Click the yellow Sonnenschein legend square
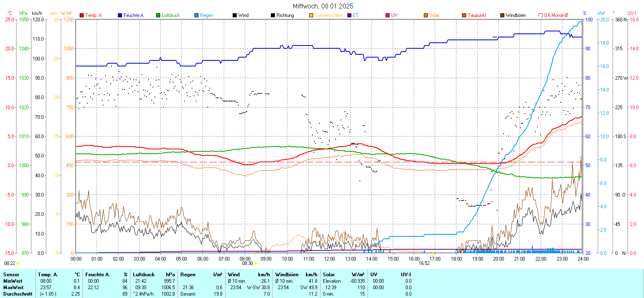This screenshot has width=644, height=298. coord(311,15)
